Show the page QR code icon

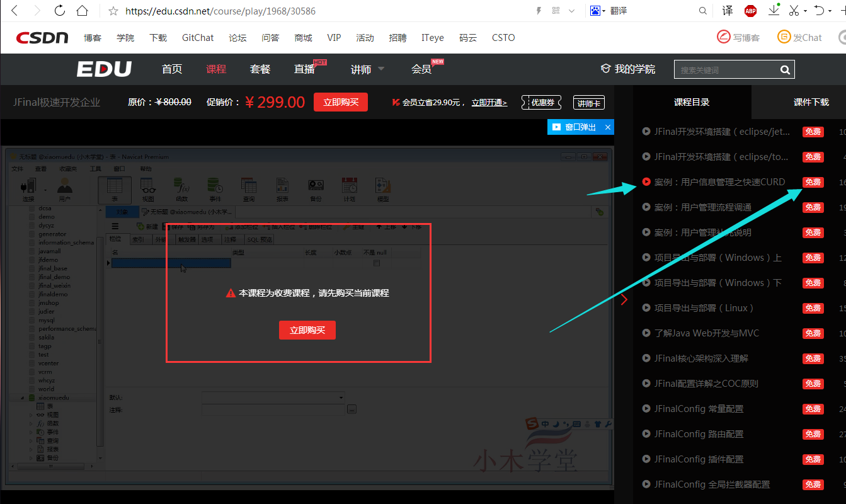pos(556,11)
